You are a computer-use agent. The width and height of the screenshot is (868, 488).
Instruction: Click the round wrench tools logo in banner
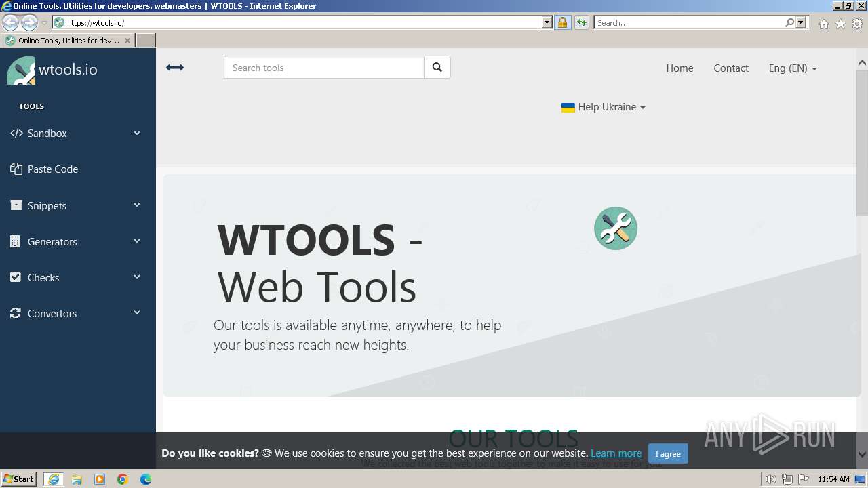coord(616,228)
